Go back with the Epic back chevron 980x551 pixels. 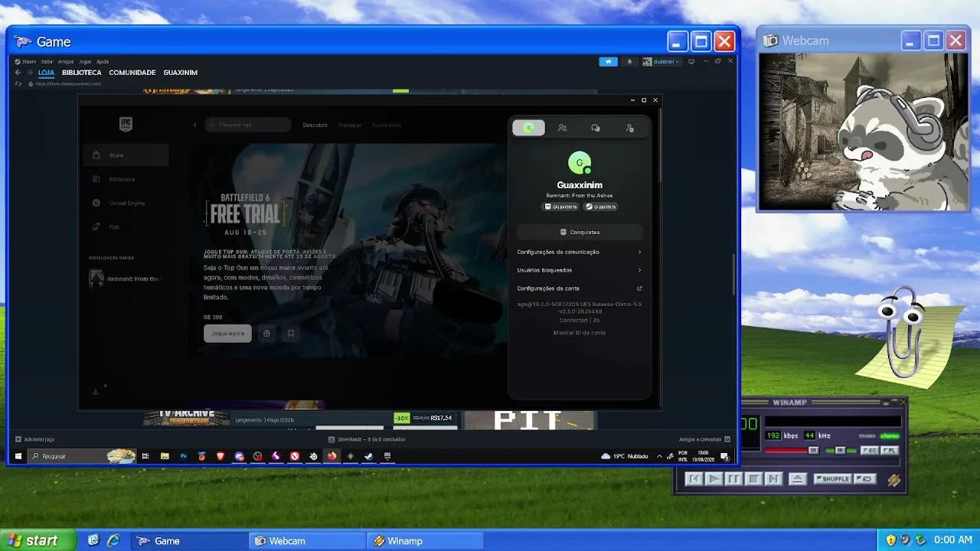point(194,125)
